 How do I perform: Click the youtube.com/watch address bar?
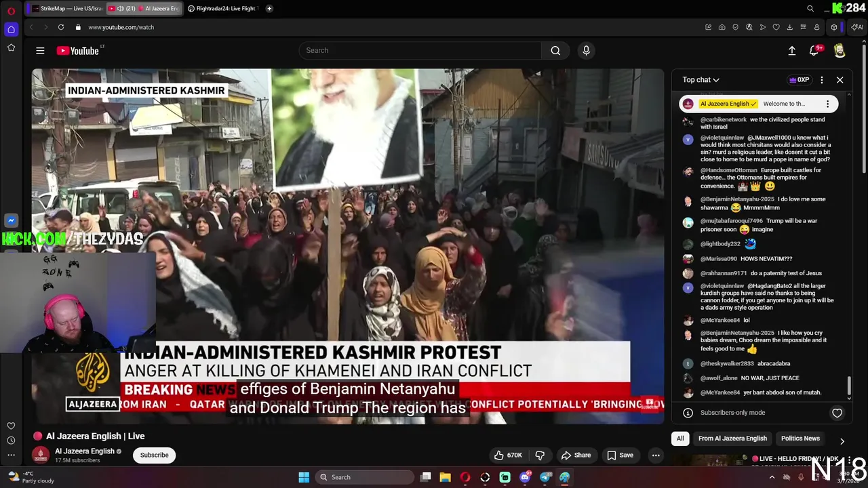[x=121, y=27]
